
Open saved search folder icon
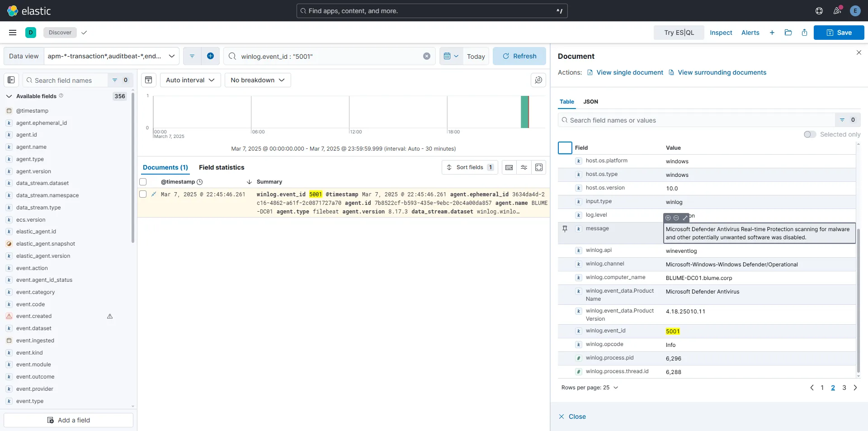point(788,33)
